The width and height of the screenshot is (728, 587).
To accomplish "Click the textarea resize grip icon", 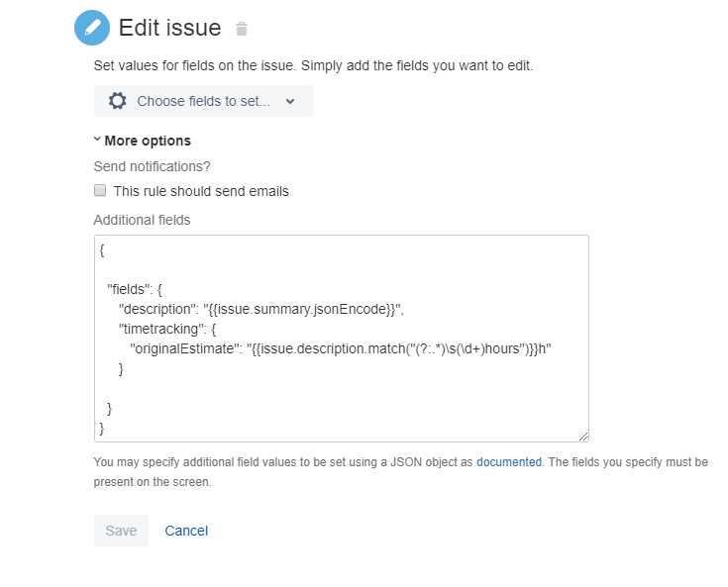I will [x=583, y=437].
